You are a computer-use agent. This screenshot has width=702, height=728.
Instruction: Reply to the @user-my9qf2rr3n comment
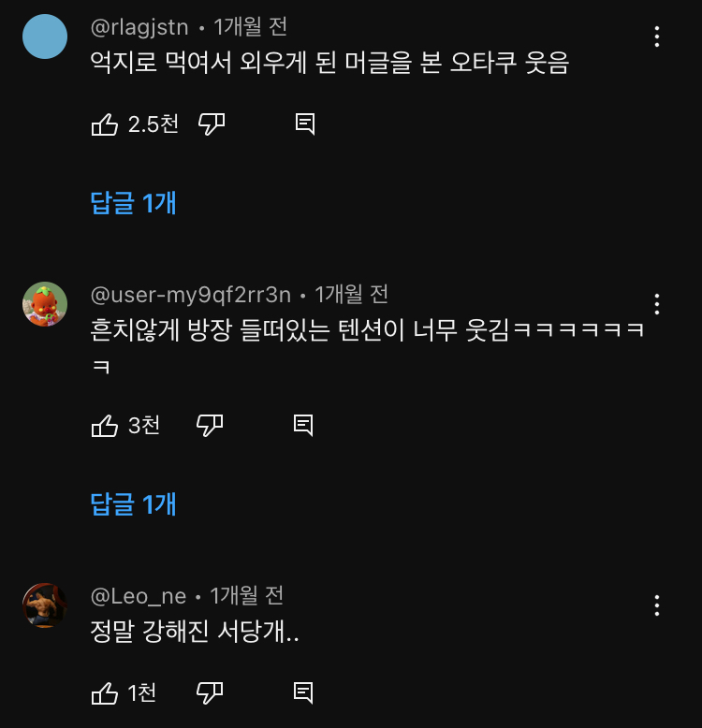point(302,426)
